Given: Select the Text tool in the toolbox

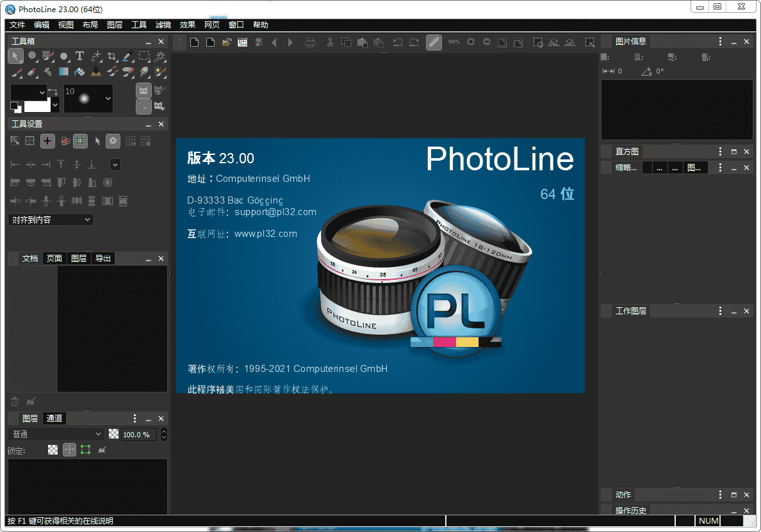Looking at the screenshot, I should pyautogui.click(x=79, y=56).
